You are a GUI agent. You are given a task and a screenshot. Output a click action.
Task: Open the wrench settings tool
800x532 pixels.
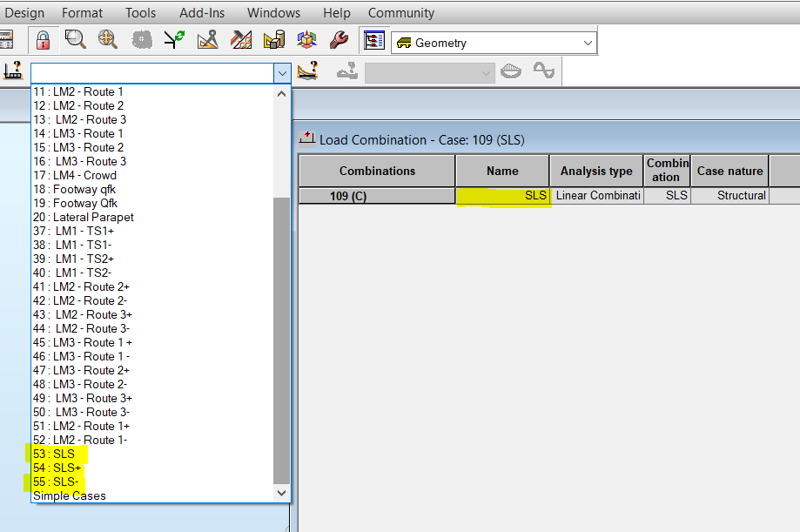point(339,39)
